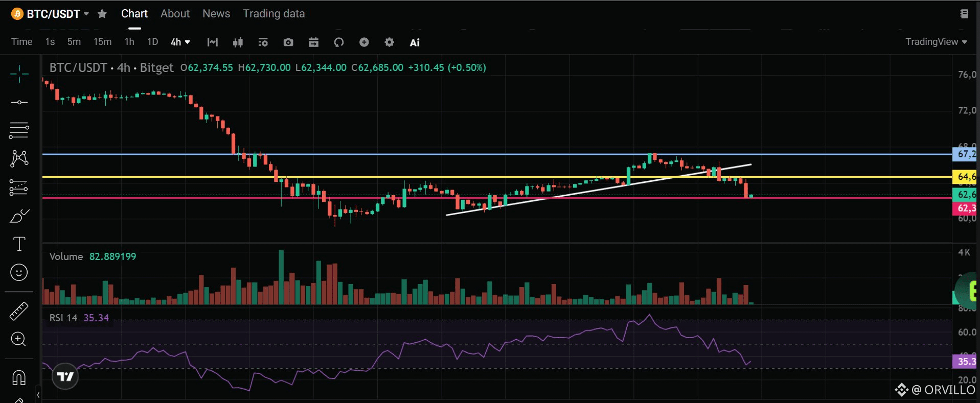The image size is (980, 403).
Task: Select the 5m timeframe
Action: coord(74,42)
